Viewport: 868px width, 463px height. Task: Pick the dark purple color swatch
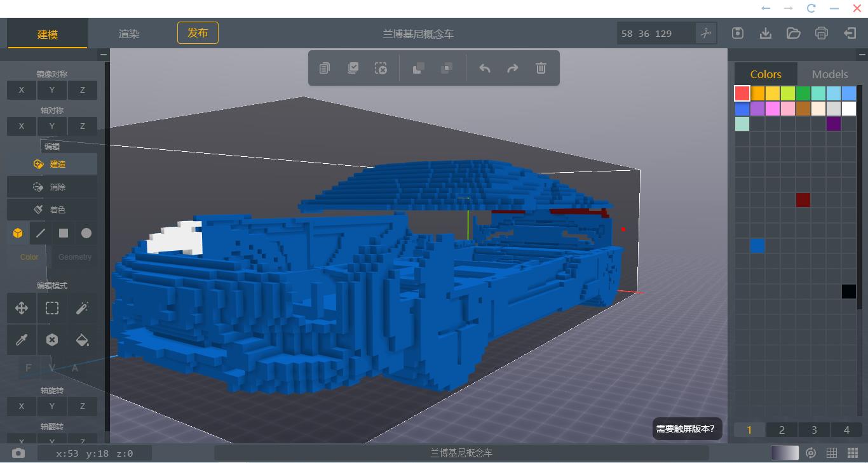(834, 124)
